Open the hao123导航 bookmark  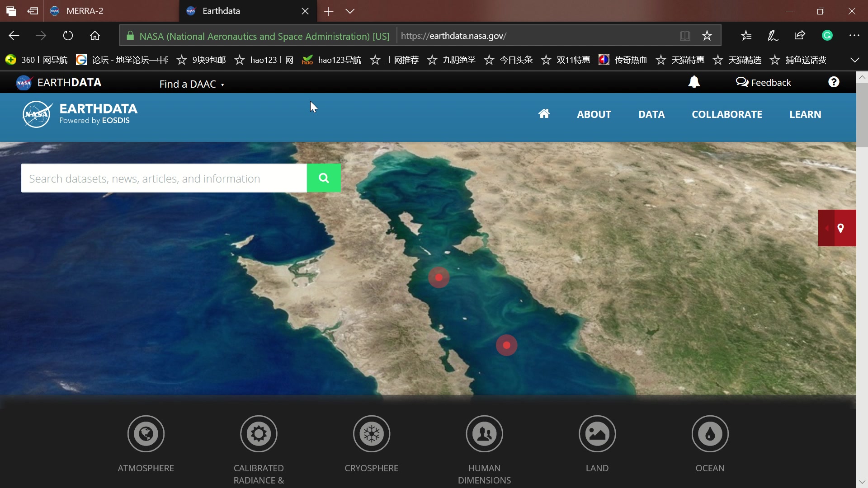[332, 60]
